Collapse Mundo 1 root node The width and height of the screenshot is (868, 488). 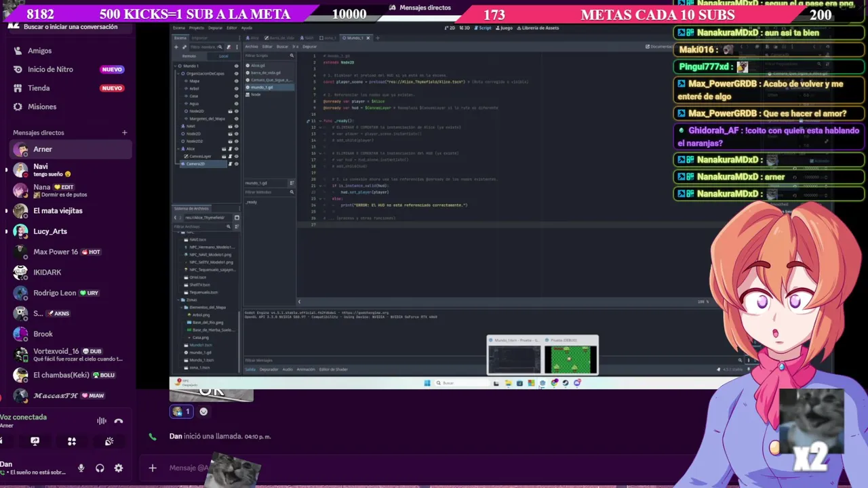pos(176,66)
